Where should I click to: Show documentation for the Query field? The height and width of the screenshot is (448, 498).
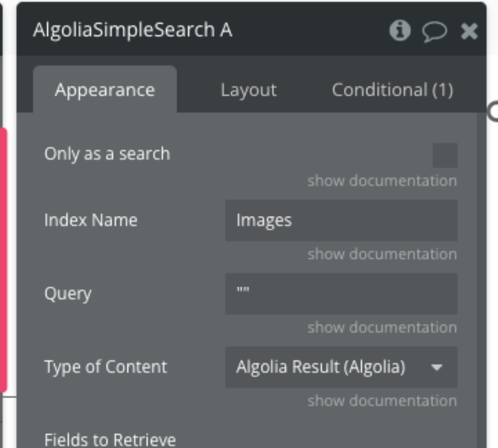coord(382,327)
